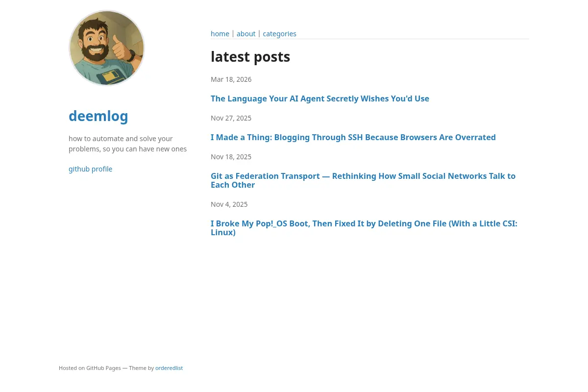Click the Mar 18, 2026 post date

click(x=231, y=79)
